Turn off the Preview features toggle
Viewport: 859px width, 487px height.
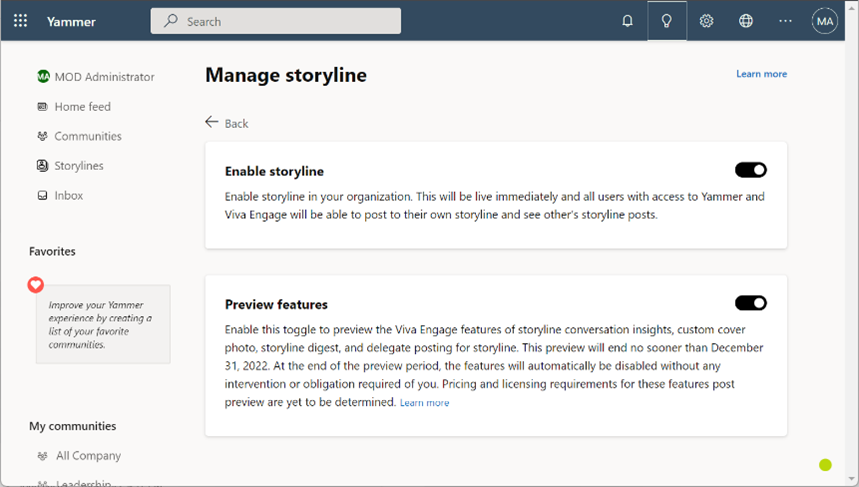(x=751, y=303)
